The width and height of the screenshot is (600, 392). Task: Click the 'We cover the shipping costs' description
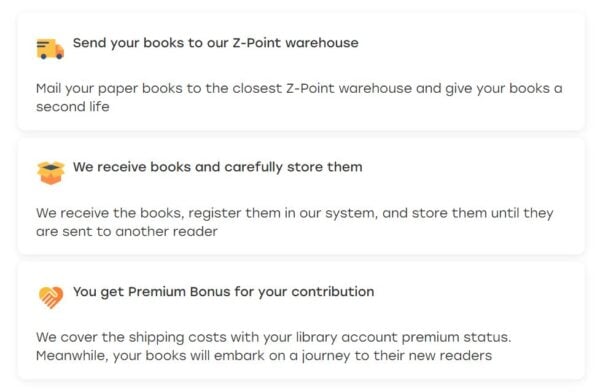point(274,346)
